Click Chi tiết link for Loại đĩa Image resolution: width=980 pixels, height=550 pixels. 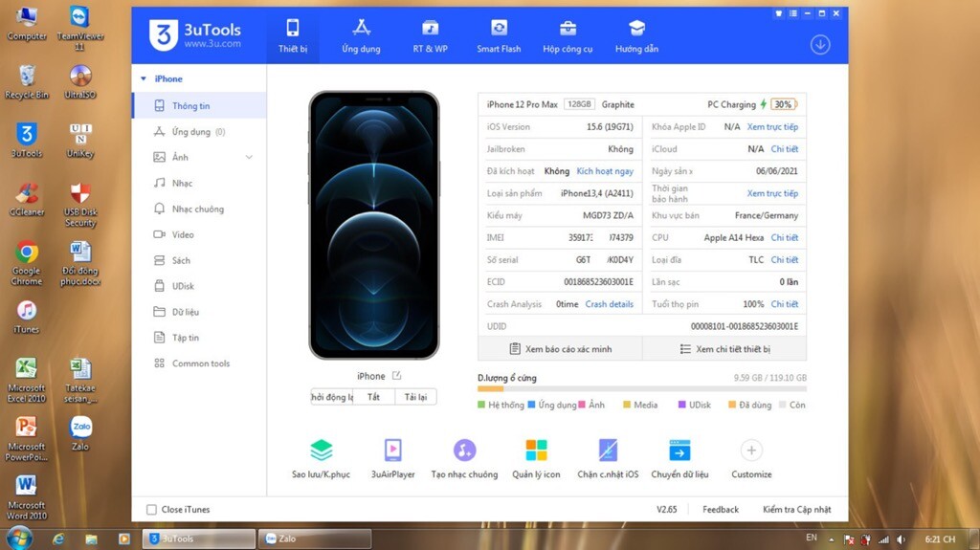pos(785,260)
